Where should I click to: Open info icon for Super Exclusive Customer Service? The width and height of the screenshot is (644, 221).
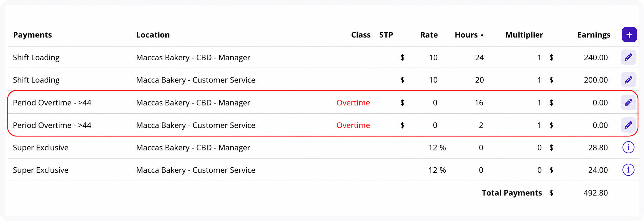(x=628, y=170)
